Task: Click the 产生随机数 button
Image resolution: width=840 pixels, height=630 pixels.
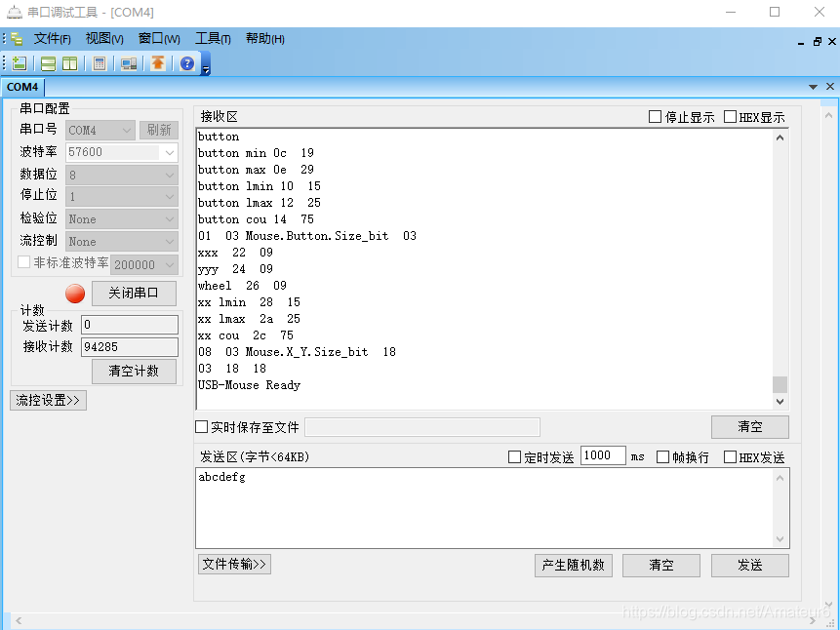Action: pyautogui.click(x=574, y=566)
